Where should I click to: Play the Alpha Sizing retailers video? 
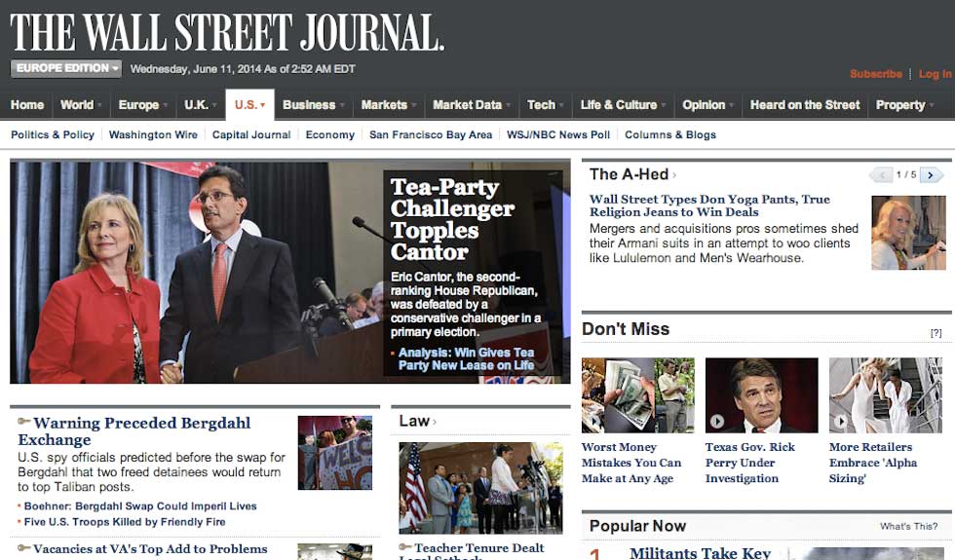(842, 421)
